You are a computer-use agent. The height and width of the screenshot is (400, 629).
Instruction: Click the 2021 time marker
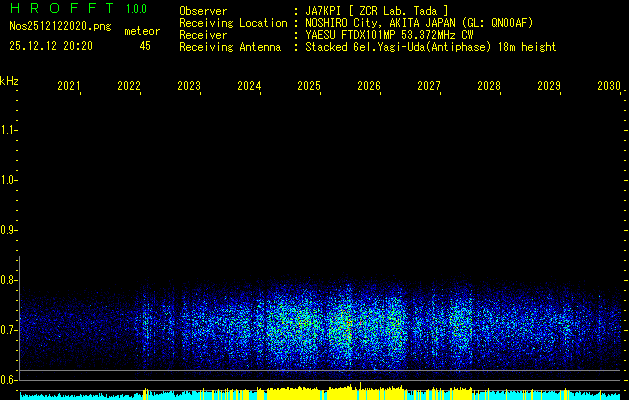point(69,87)
